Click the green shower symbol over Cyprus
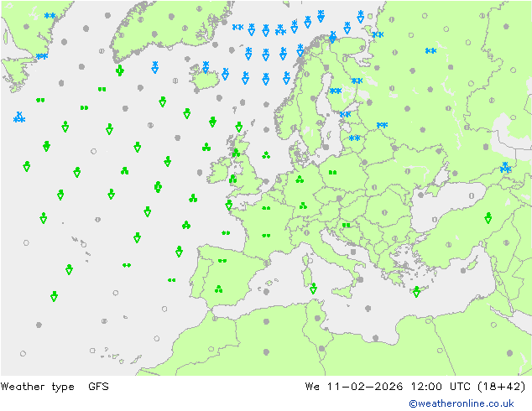 [417, 292]
